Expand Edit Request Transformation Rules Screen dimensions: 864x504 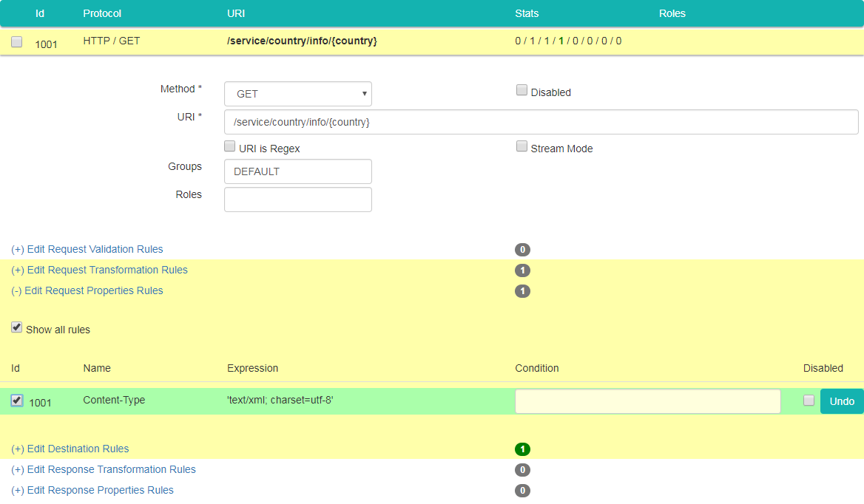(x=100, y=270)
